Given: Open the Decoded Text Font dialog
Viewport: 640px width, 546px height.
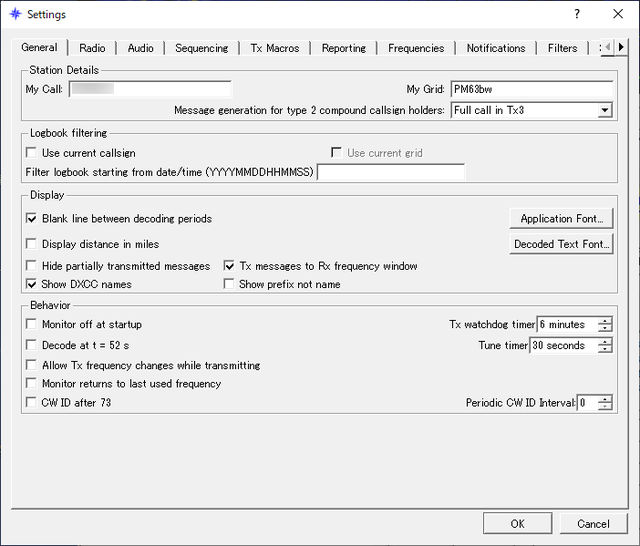Looking at the screenshot, I should pyautogui.click(x=561, y=244).
